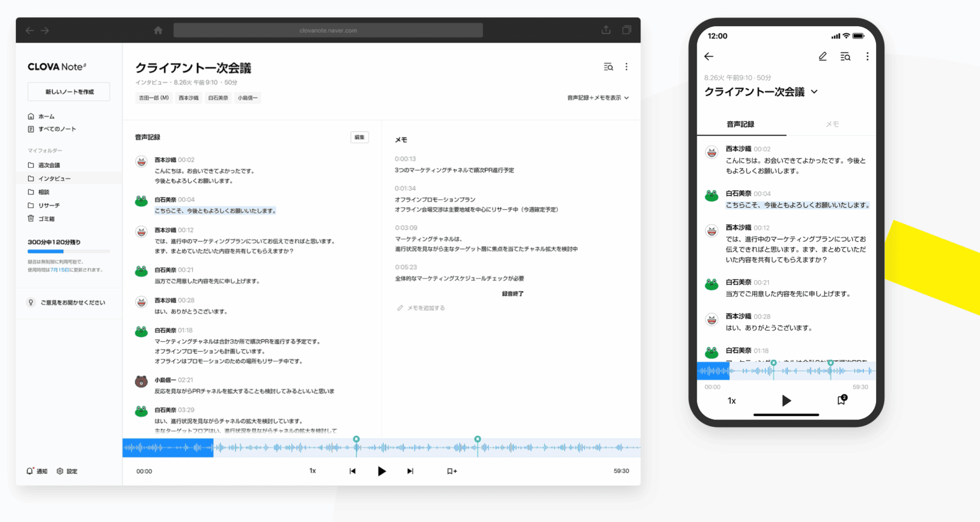This screenshot has height=522, width=980.
Task: Play the recording
Action: [382, 471]
